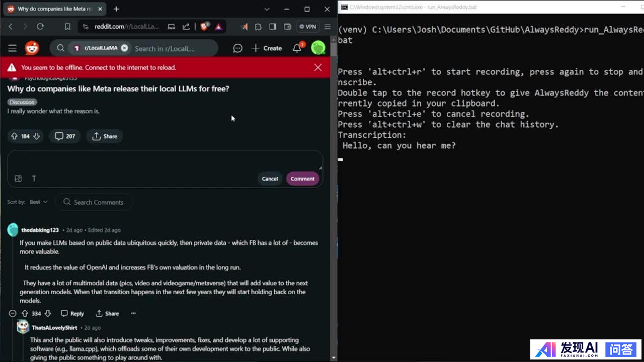Screen dimensions: 644x362
Task: Downvote thedabking123's comment
Action: point(48,313)
